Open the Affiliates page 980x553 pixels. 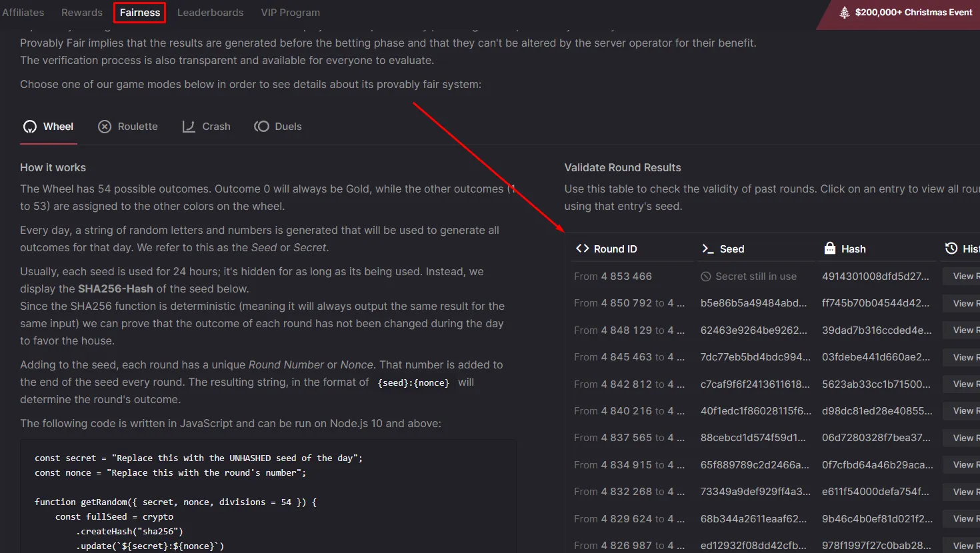coord(23,12)
